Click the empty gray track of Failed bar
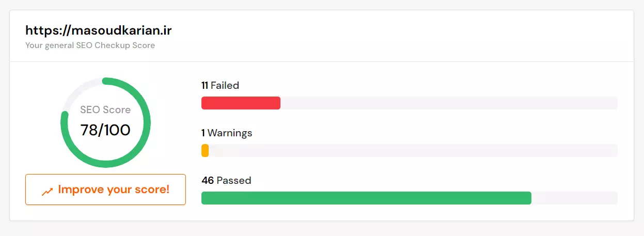Viewport: 644px width, 236px height. point(449,103)
